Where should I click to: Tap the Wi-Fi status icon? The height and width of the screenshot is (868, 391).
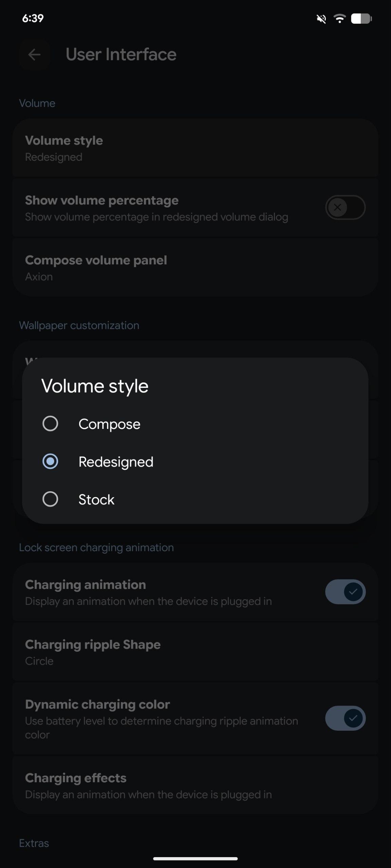click(339, 19)
